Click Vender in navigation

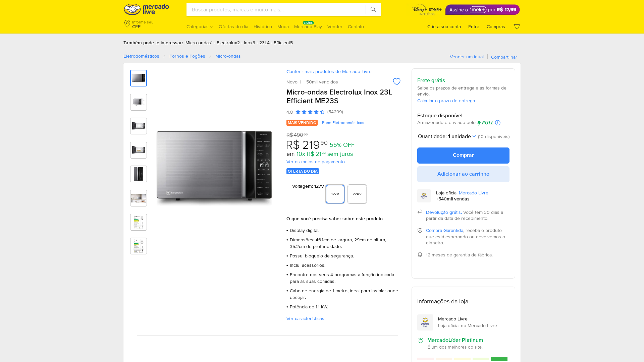(x=335, y=27)
